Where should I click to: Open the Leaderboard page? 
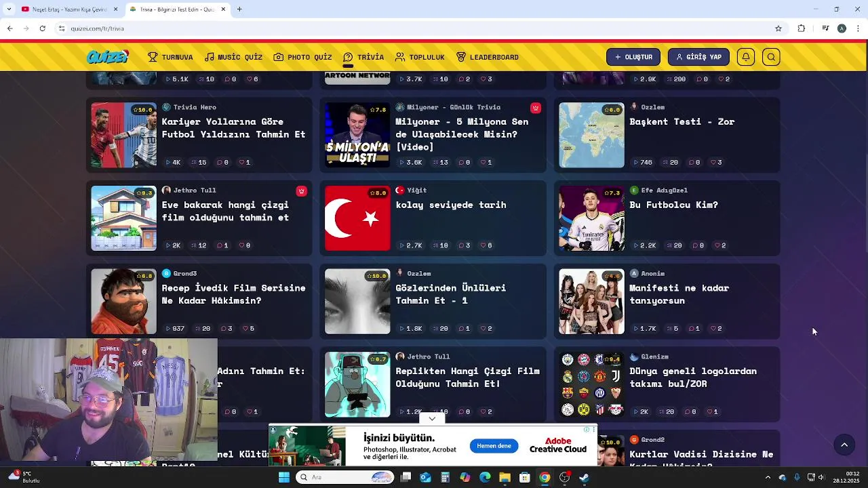click(488, 57)
